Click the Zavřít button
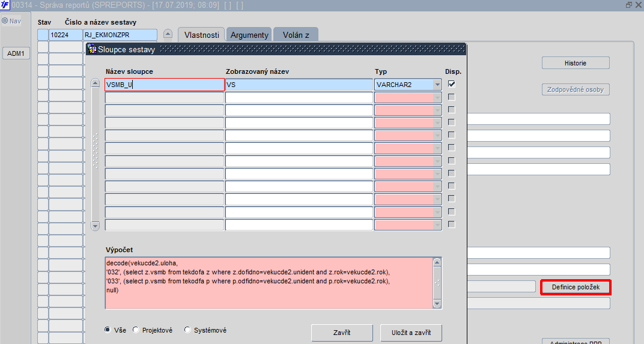644x344 pixels. coord(342,333)
